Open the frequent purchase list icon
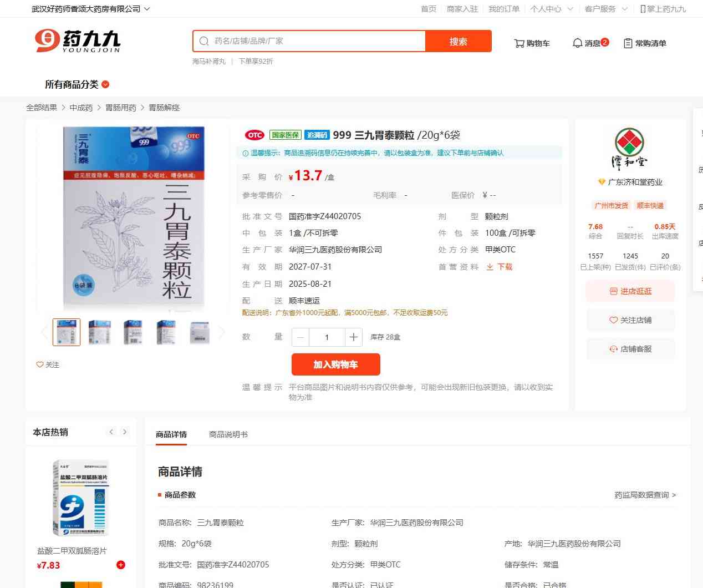703x588 pixels. 628,43
